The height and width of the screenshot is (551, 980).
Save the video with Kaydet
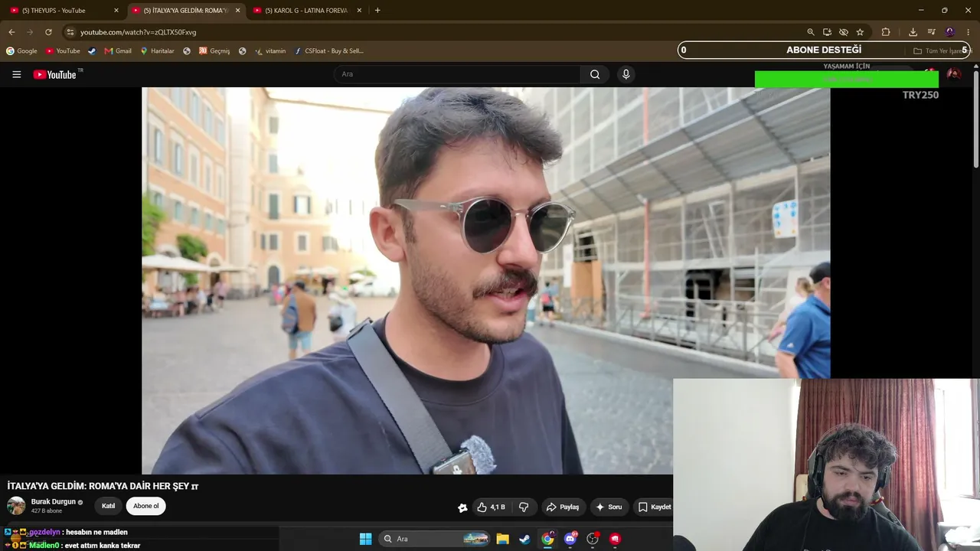tap(655, 507)
